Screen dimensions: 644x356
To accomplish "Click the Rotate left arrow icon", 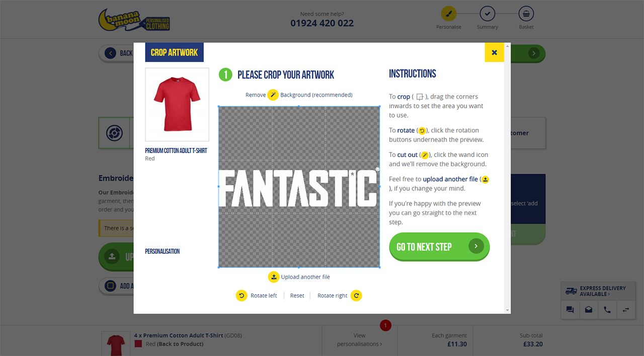I will pyautogui.click(x=242, y=296).
